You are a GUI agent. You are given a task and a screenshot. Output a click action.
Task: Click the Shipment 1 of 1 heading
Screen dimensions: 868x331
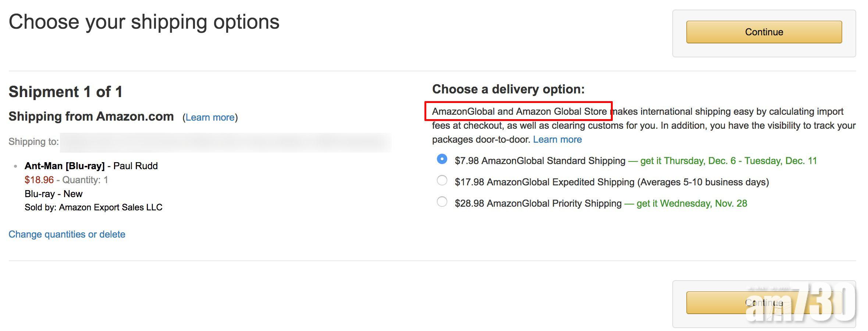[65, 92]
